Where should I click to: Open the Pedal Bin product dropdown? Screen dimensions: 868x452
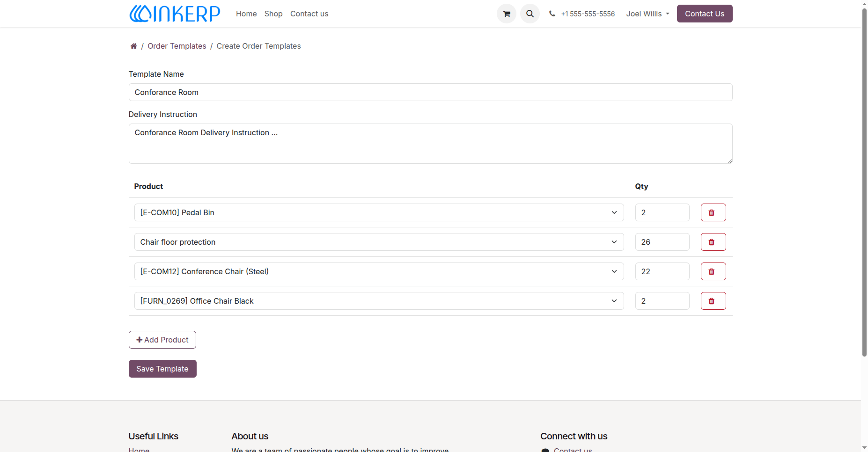[379, 212]
